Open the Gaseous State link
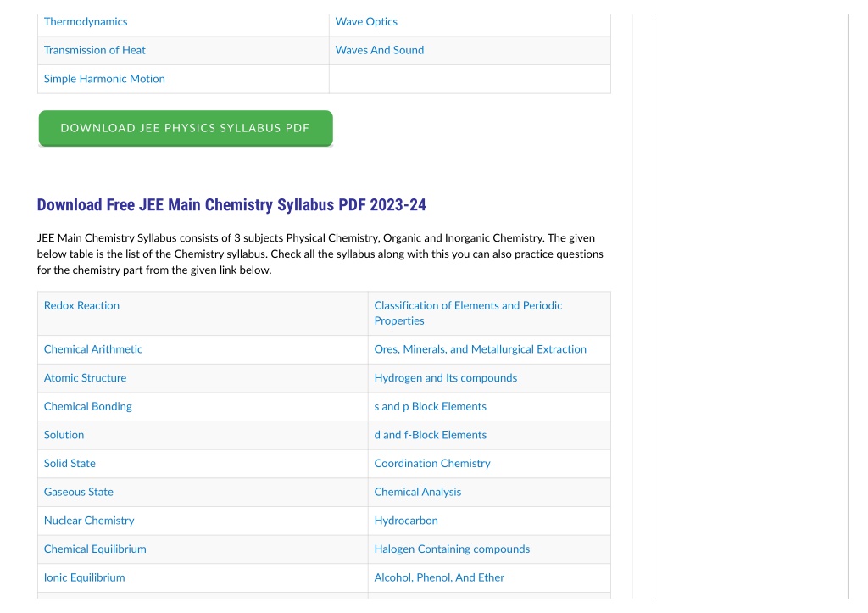 click(x=78, y=493)
